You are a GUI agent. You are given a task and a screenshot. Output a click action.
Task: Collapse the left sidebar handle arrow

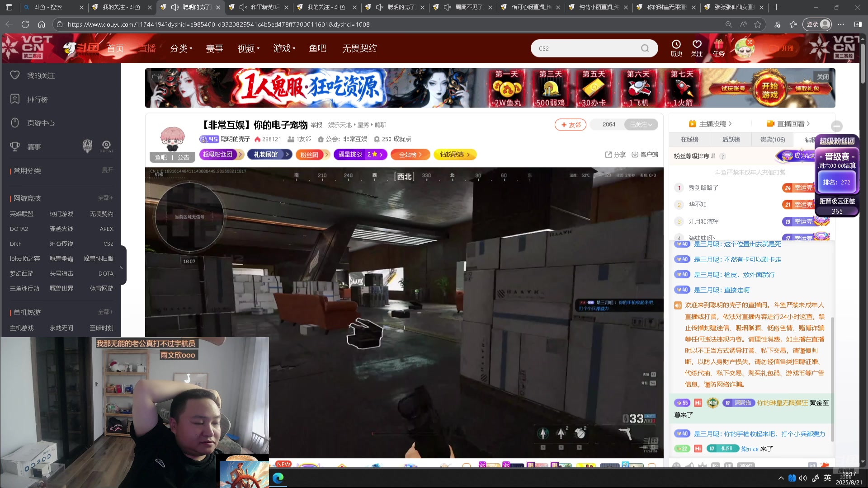point(121,267)
